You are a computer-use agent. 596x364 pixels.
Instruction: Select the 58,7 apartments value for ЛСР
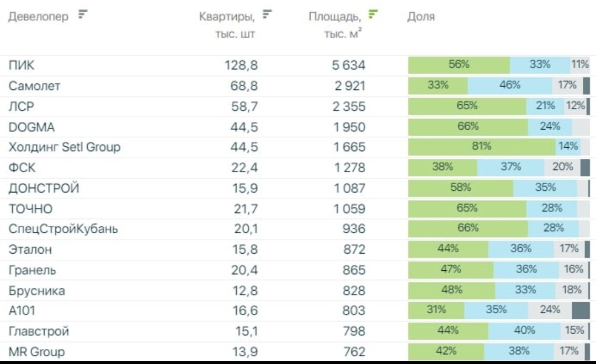[x=244, y=106]
